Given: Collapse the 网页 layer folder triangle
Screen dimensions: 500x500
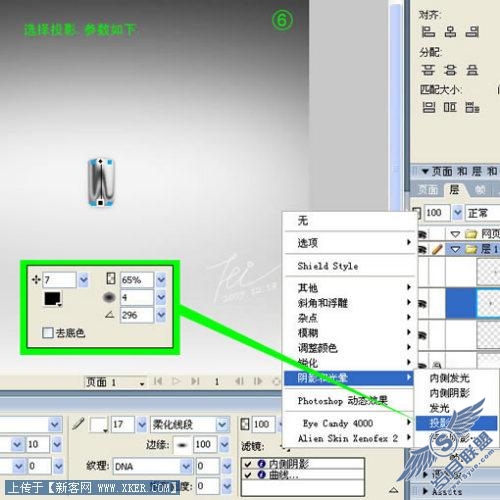Looking at the screenshot, I should 455,234.
